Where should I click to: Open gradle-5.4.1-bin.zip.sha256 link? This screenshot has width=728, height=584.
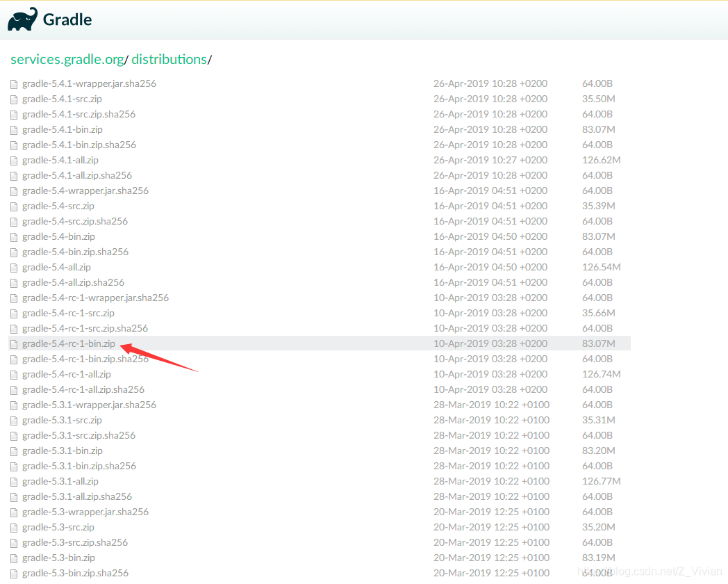79,145
